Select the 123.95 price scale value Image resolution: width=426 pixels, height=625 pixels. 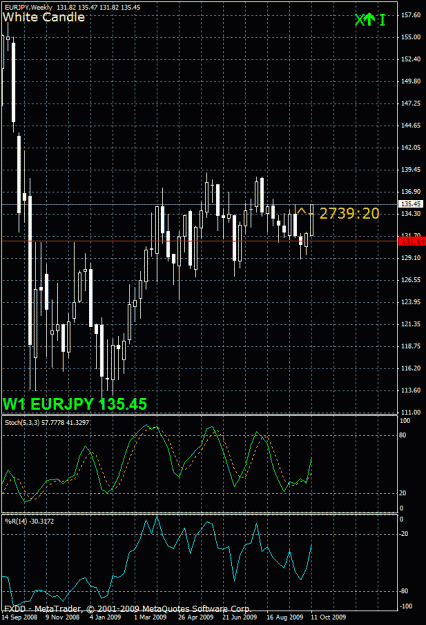pyautogui.click(x=411, y=302)
